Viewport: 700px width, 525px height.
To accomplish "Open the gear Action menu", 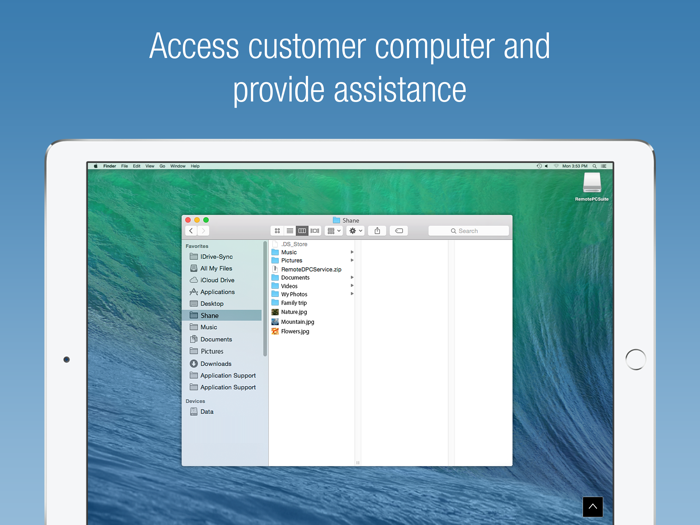I will [356, 231].
